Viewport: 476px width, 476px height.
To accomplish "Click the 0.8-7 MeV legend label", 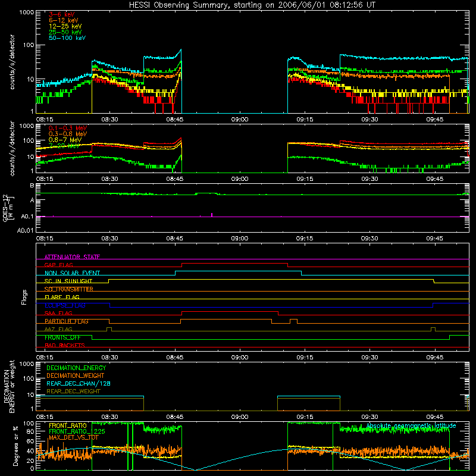I will click(65, 140).
